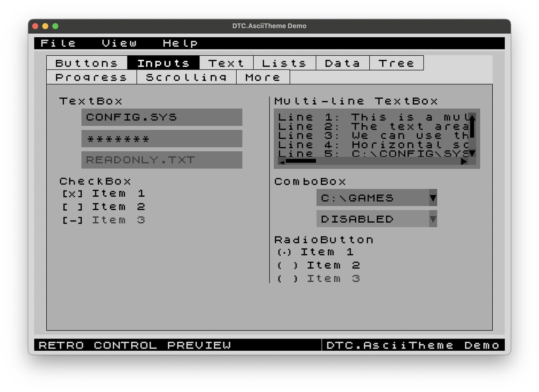Open the Tree tab
This screenshot has height=392, width=539.
(397, 63)
